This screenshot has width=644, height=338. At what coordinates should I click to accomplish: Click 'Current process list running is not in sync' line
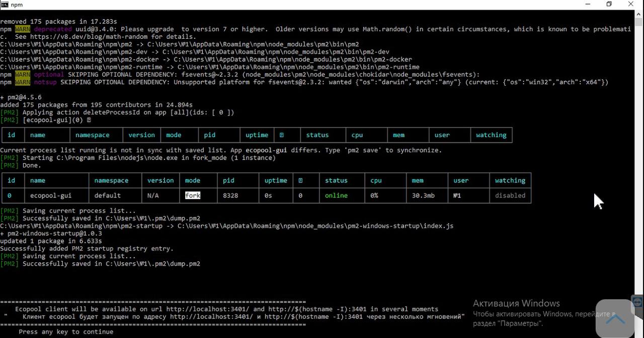click(x=221, y=150)
